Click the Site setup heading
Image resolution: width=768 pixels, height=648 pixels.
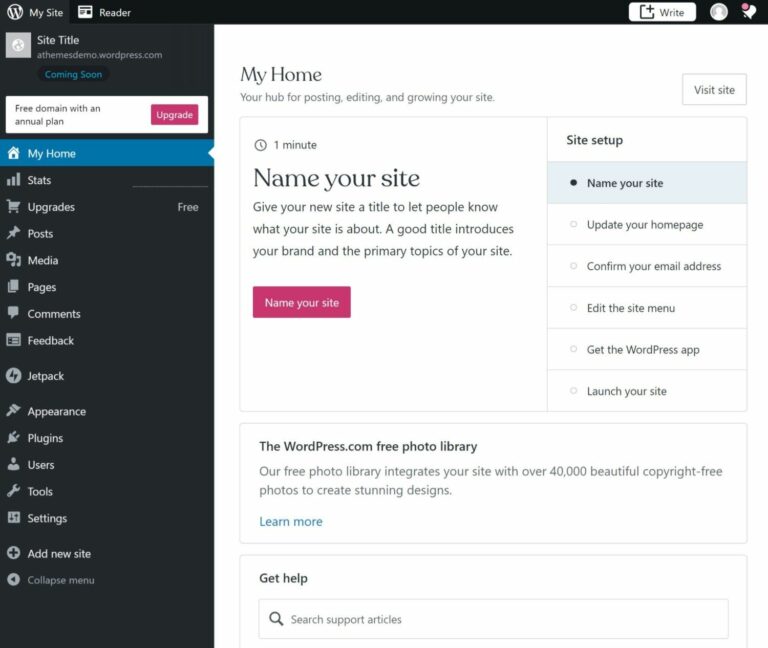point(595,140)
